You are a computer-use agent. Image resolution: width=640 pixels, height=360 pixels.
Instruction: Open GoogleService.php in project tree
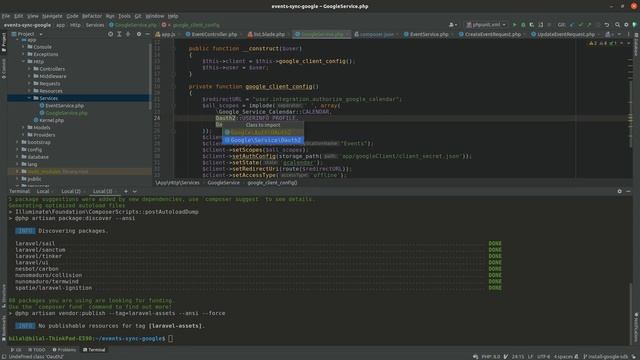(66, 113)
